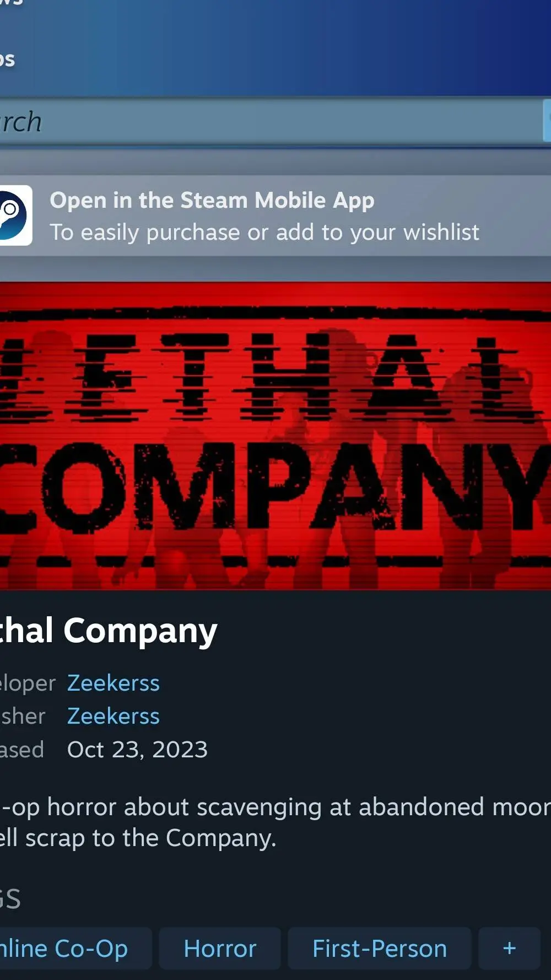Click 'To easily purchase or add to your wishlist'

[x=264, y=232]
